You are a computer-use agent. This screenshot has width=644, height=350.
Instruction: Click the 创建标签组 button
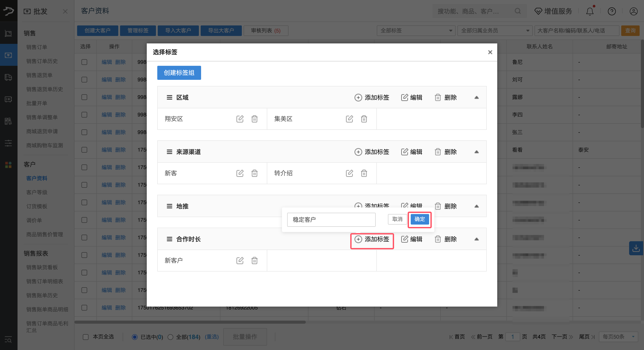pos(179,73)
